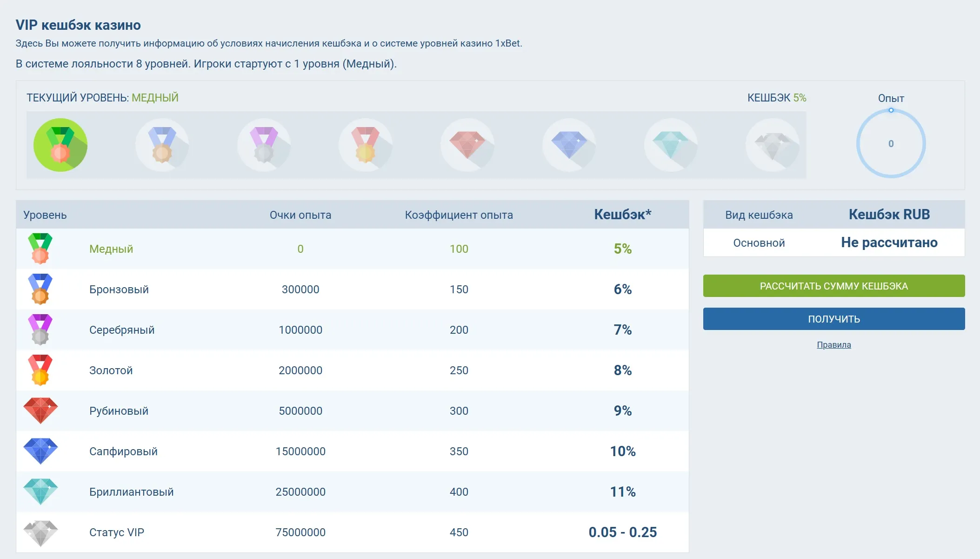The width and height of the screenshot is (980, 559).
Task: Select the Золотой level row name
Action: pyautogui.click(x=111, y=370)
